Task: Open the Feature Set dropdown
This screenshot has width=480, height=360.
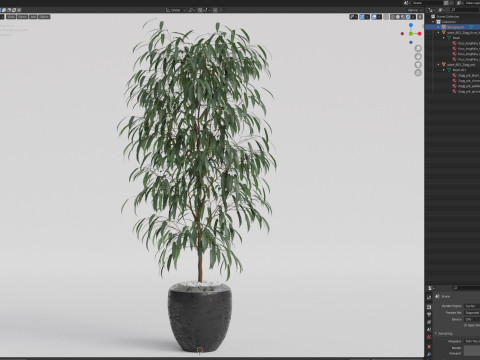Action: (472, 313)
